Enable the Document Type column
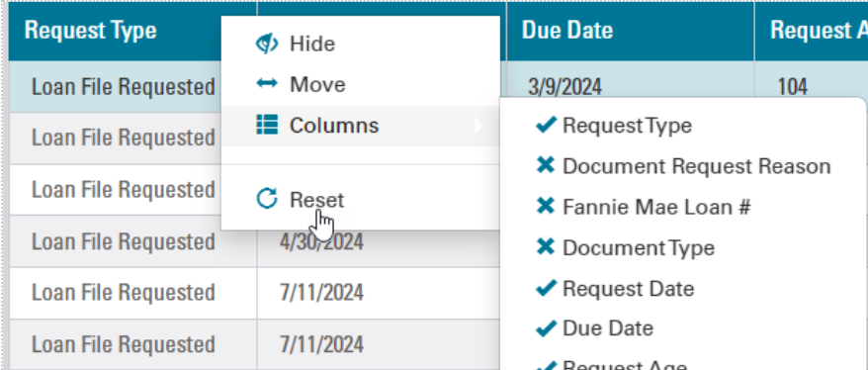The image size is (868, 370). [x=546, y=247]
